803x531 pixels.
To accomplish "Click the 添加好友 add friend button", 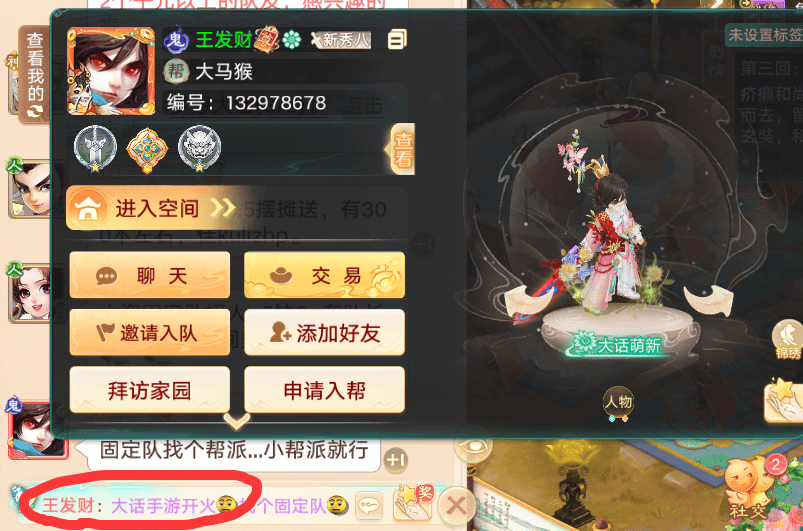I will [325, 333].
